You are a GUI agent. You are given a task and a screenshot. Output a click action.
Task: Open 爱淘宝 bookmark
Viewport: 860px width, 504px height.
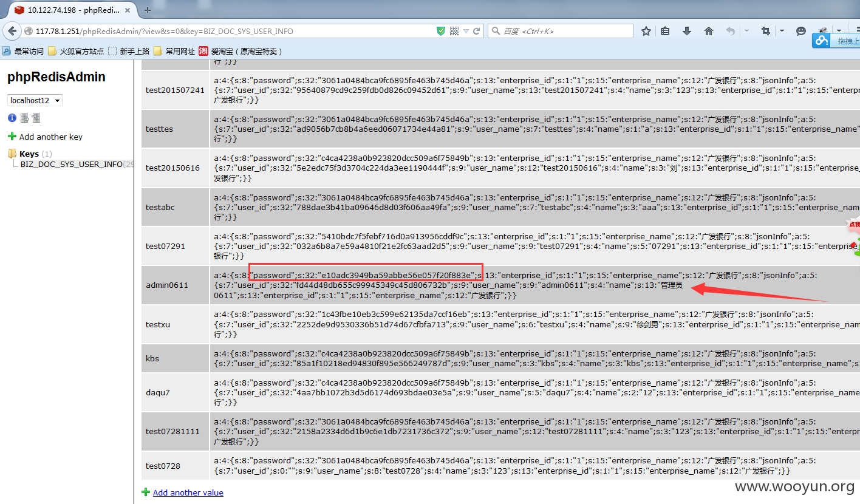(x=241, y=51)
